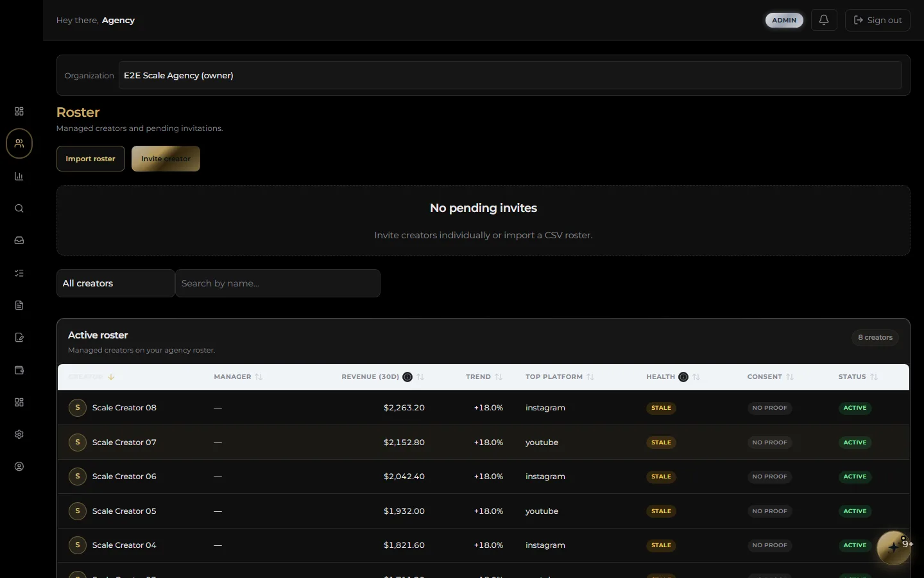This screenshot has height=578, width=924.
Task: Click the No pending invites heading
Action: tap(483, 208)
